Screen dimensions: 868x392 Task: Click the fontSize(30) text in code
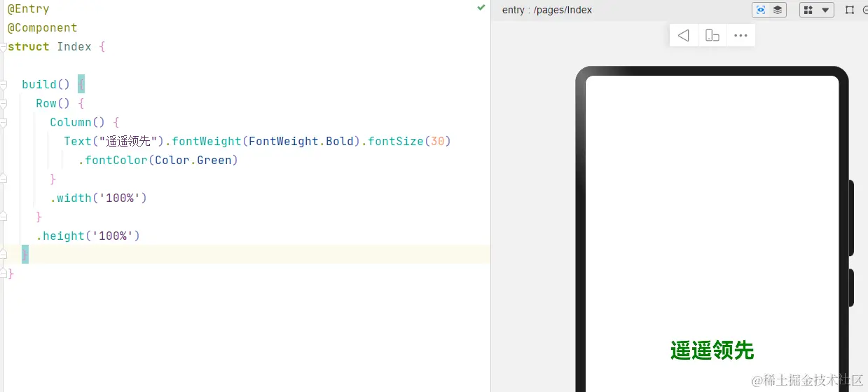pos(410,142)
